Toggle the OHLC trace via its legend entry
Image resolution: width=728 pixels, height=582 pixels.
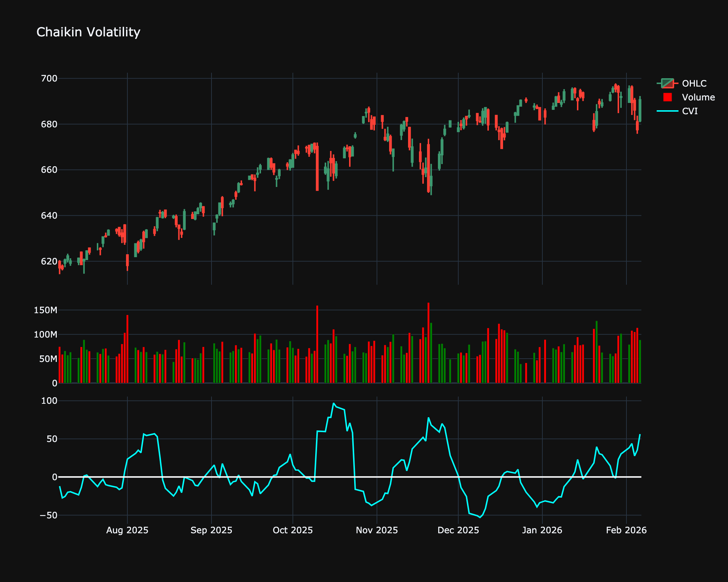coord(693,83)
